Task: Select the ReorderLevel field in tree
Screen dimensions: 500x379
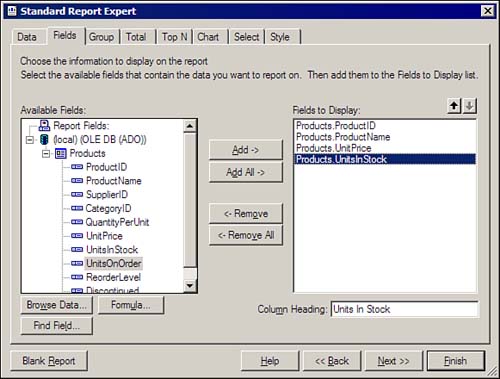Action: pyautogui.click(x=113, y=277)
